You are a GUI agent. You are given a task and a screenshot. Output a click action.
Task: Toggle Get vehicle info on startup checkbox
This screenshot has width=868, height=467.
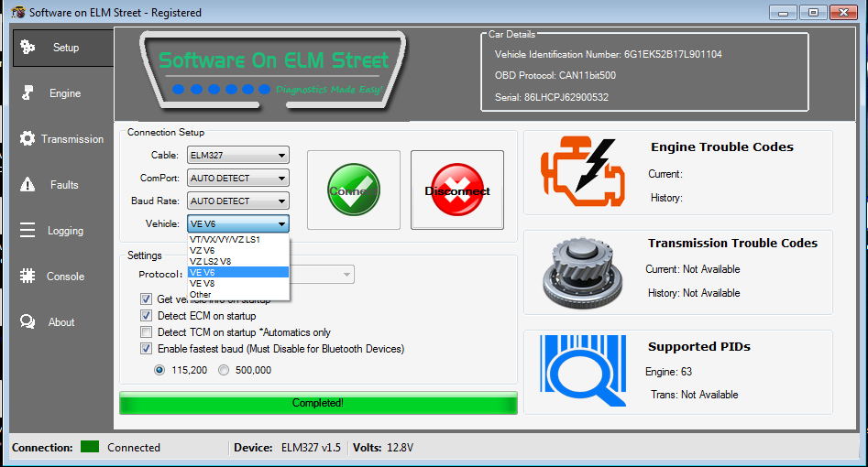tap(146, 299)
